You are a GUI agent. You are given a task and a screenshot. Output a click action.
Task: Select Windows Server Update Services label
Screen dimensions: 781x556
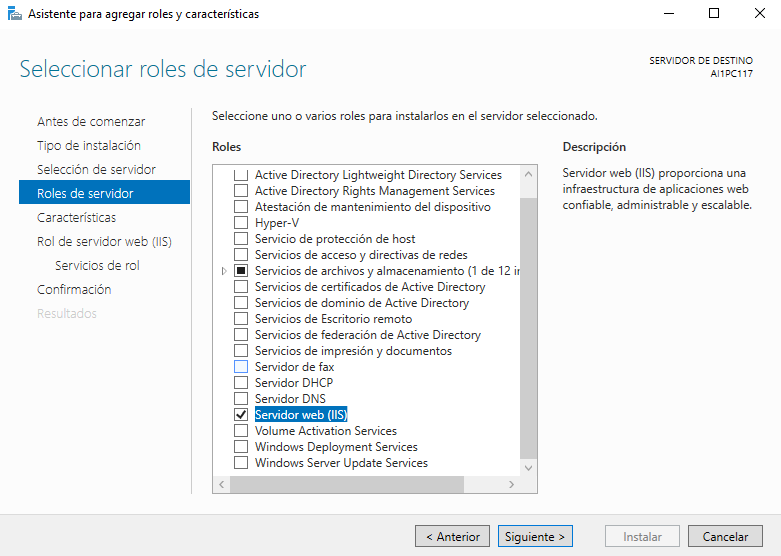point(341,463)
